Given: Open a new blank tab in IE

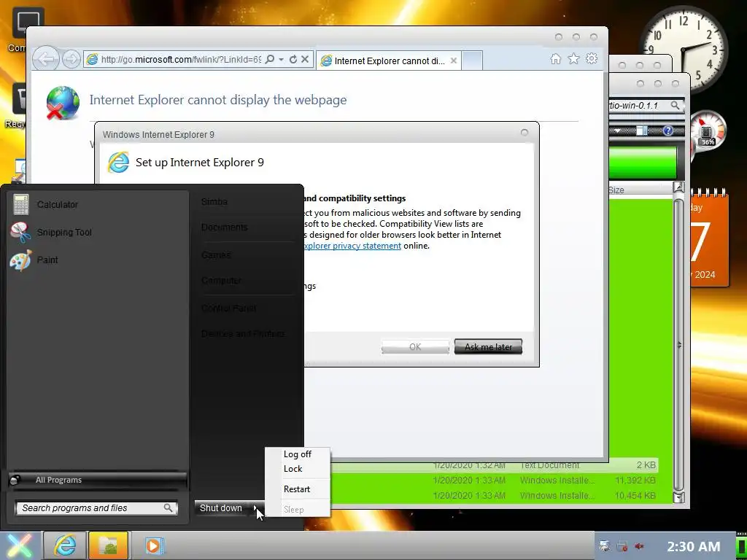Looking at the screenshot, I should (x=472, y=61).
